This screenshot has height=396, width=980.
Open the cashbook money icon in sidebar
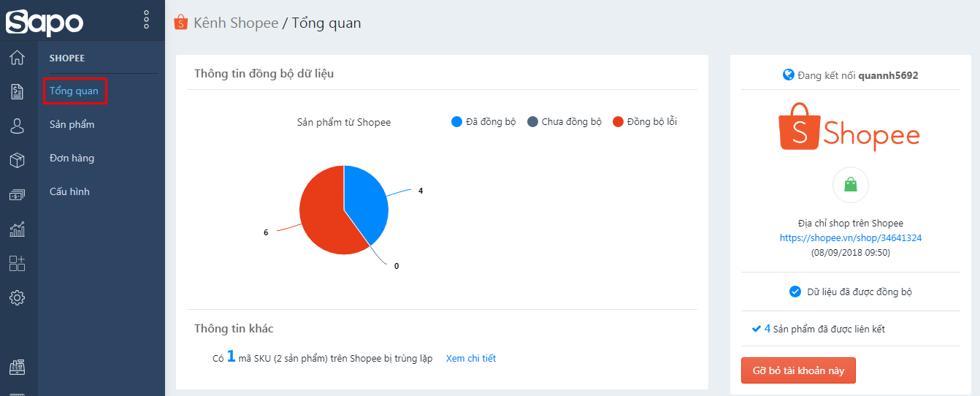point(17,194)
